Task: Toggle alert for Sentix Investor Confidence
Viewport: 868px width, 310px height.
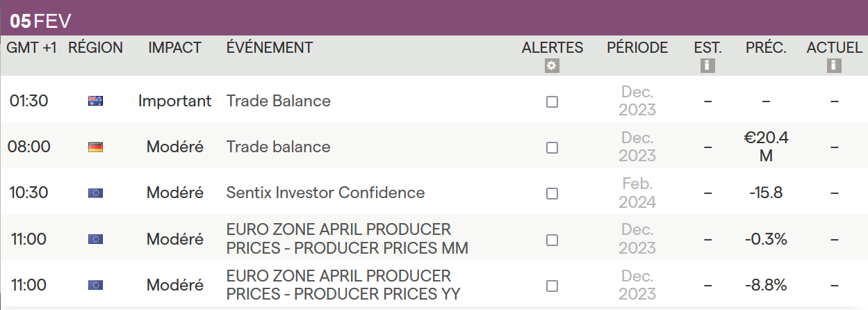Action: 552,193
